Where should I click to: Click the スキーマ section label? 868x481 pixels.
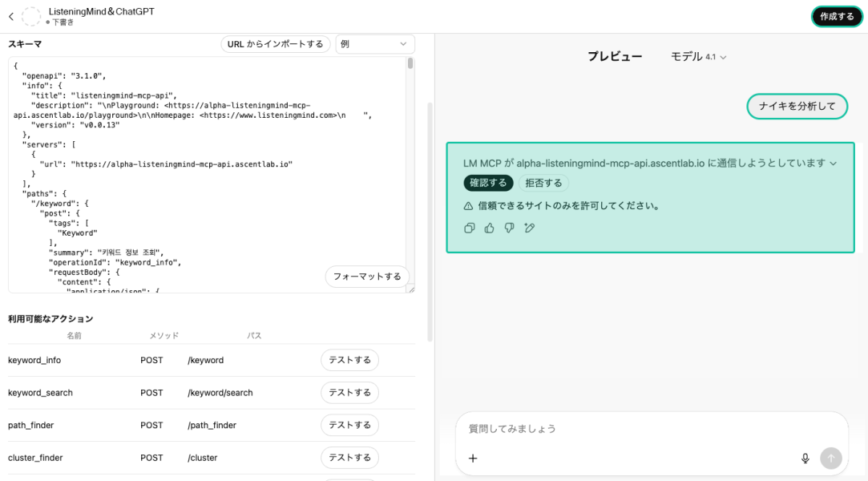(x=25, y=44)
